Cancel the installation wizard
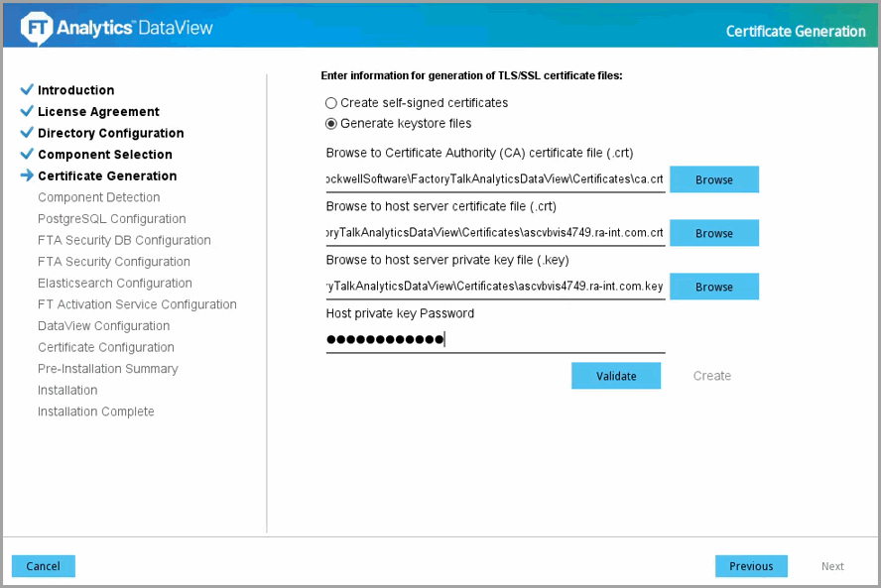Screen dimensions: 881x588 44,566
